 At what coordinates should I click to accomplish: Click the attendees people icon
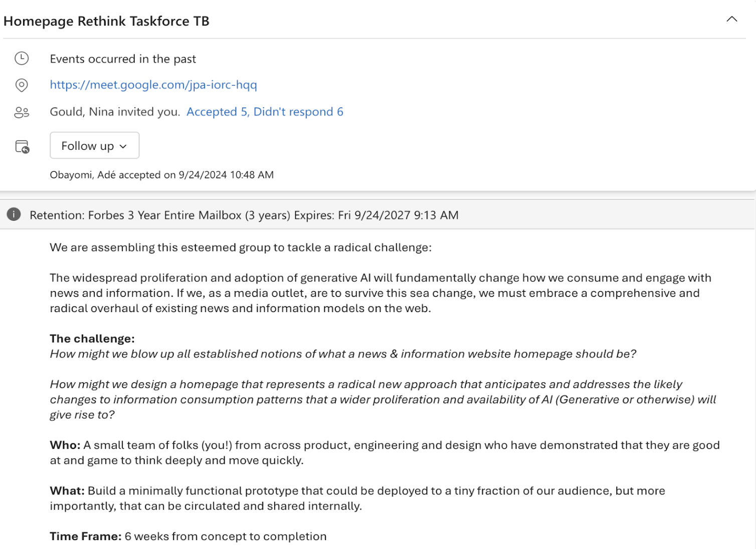(22, 112)
